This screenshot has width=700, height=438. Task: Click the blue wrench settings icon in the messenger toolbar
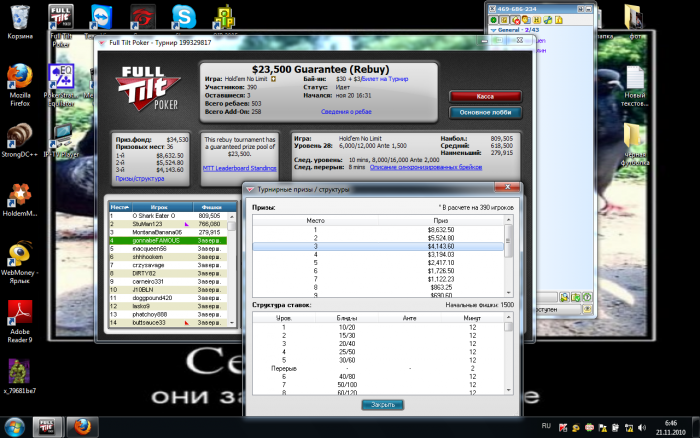tap(548, 20)
